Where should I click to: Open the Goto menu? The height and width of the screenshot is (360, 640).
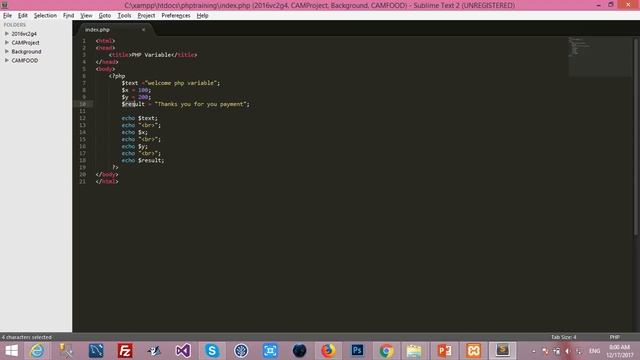(x=104, y=16)
